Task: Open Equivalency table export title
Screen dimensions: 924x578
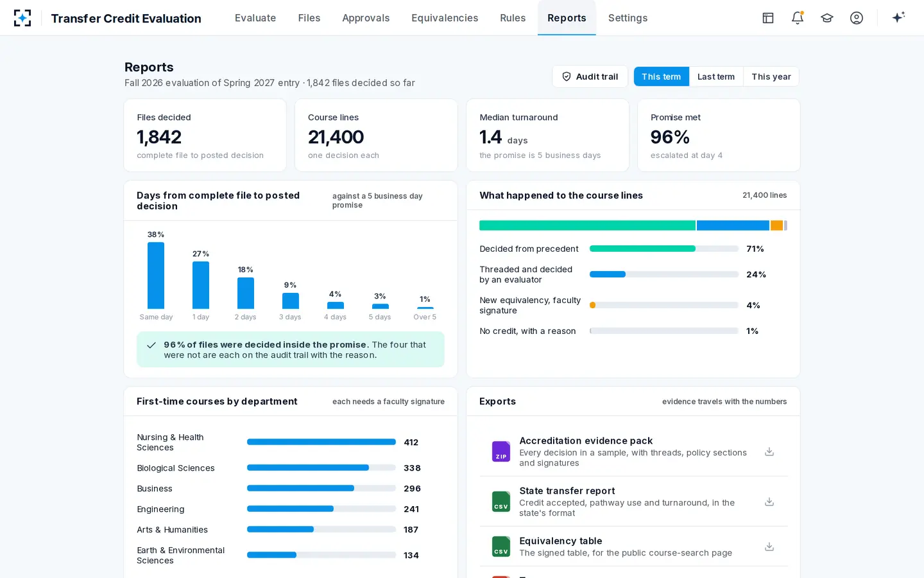Action: pyautogui.click(x=561, y=541)
